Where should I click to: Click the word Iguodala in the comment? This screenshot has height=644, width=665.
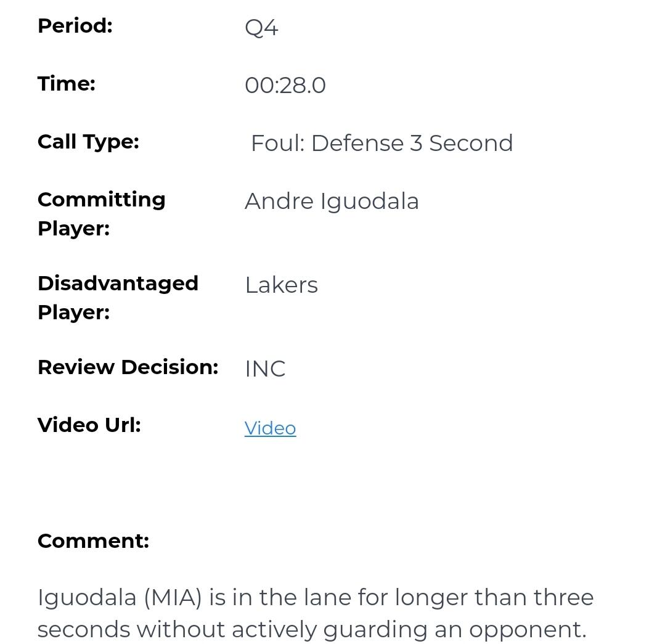tap(87, 598)
